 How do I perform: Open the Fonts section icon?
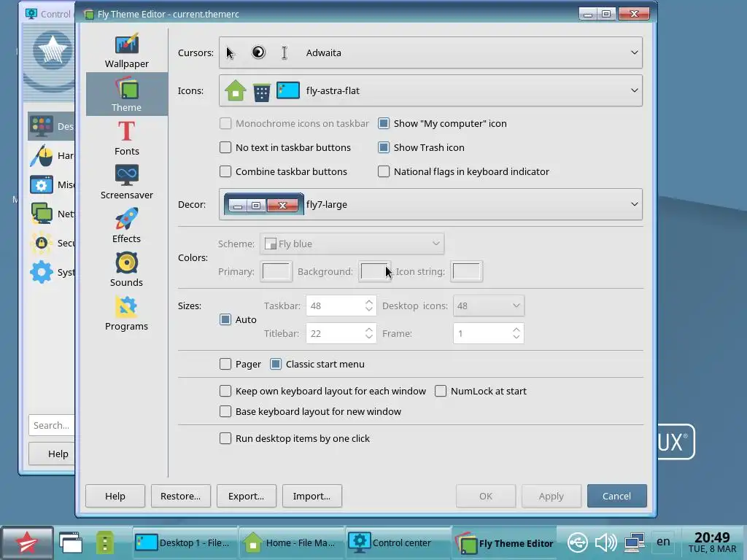[127, 131]
